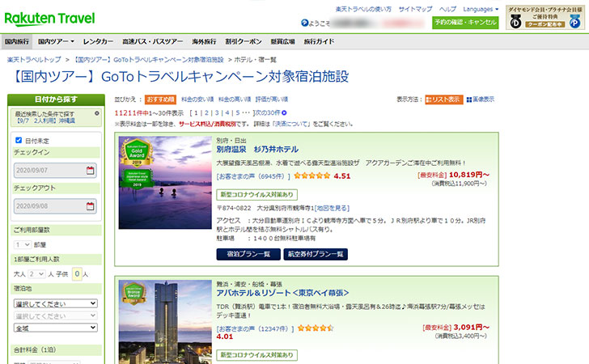Click the APA Hotel price 3,091円~

(472, 327)
